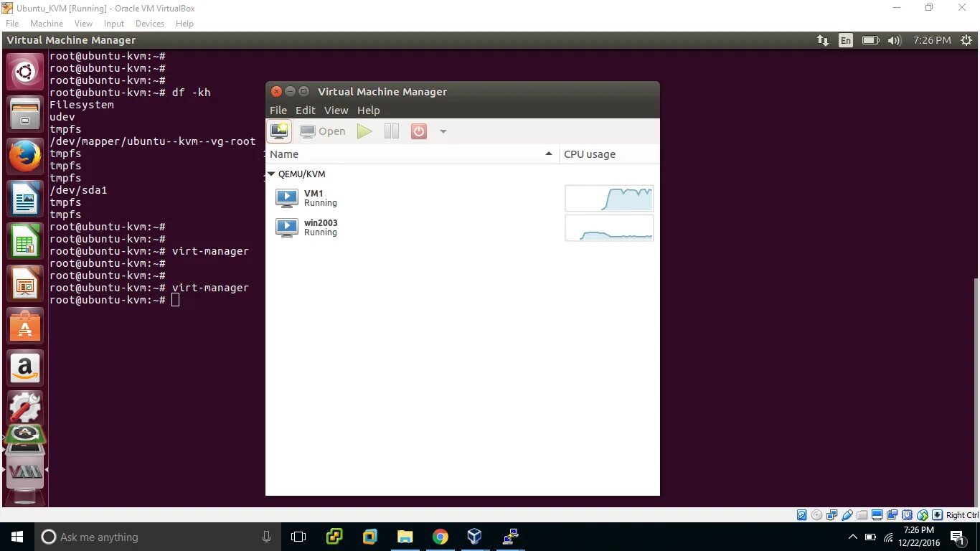980x551 pixels.
Task: Click the VirtualBox video capture status icon
Action: pyautogui.click(x=892, y=515)
